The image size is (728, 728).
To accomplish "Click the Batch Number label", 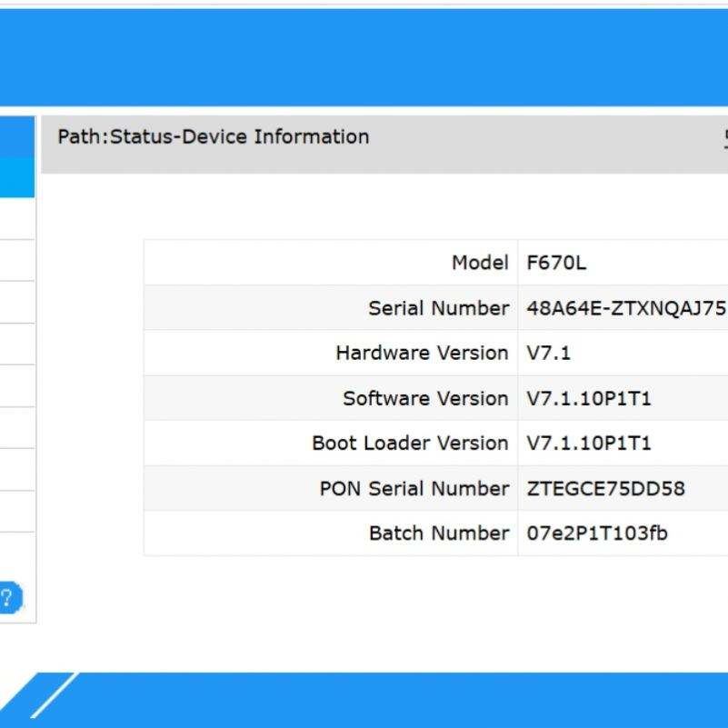I will coord(438,533).
